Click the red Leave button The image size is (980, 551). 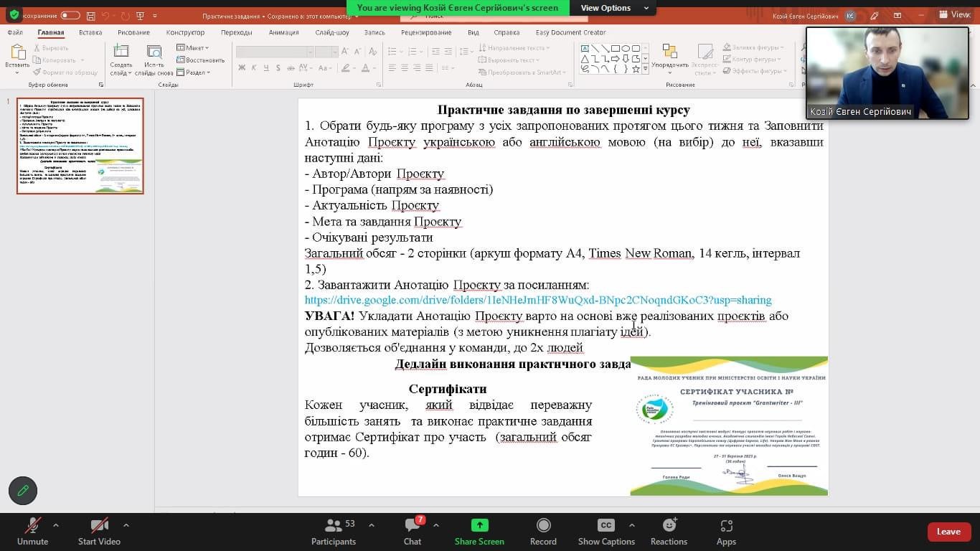(x=948, y=532)
